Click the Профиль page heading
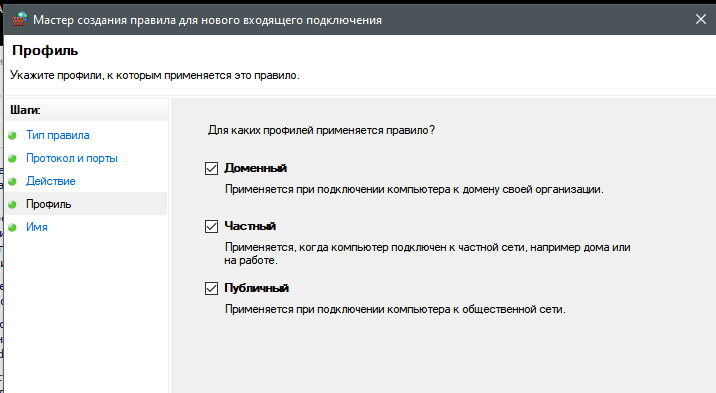 (x=45, y=50)
